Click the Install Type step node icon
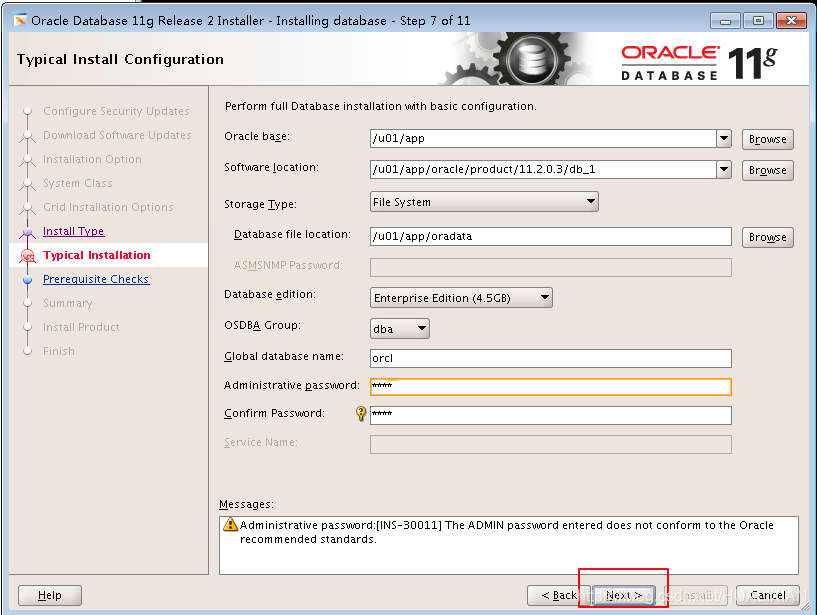Viewport: 817px width, 615px height. click(28, 231)
